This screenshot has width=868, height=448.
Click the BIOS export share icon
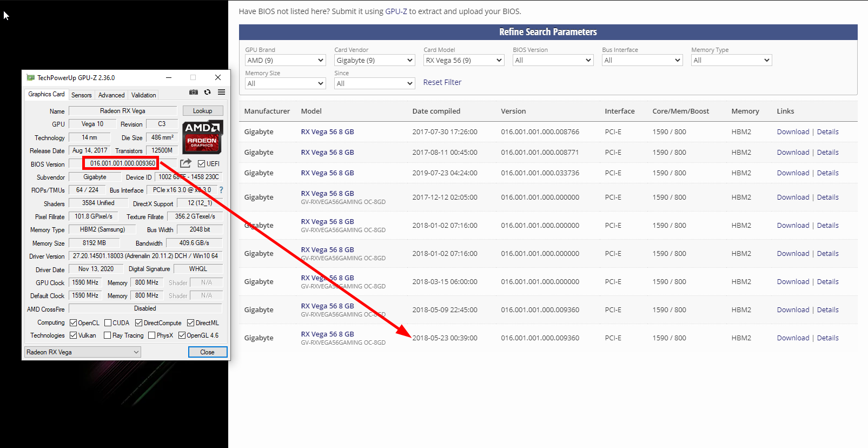(x=185, y=163)
